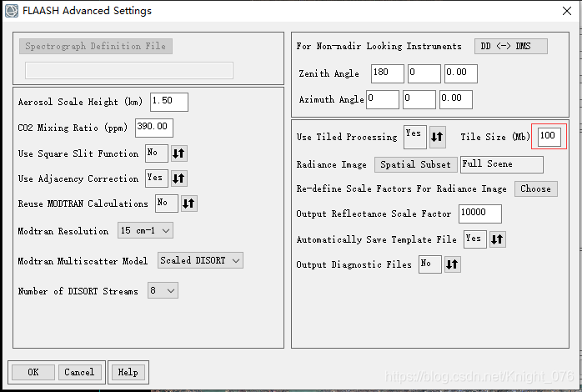
Task: Click the Use Adjacency Correction Yes value
Action: coord(157,178)
